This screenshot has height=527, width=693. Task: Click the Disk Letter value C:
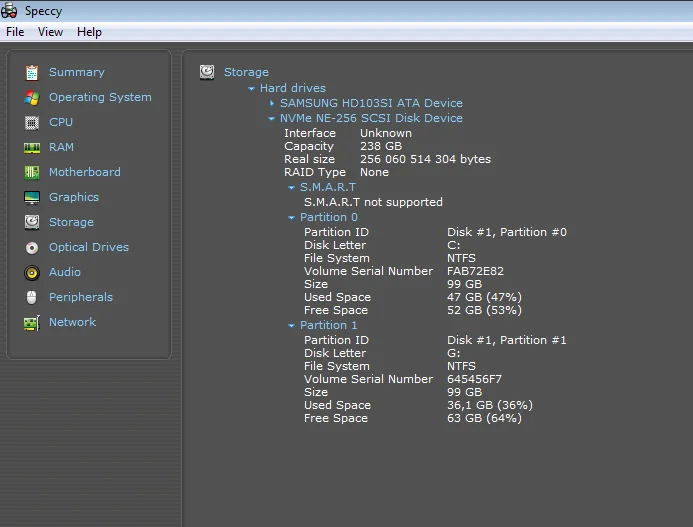click(453, 245)
